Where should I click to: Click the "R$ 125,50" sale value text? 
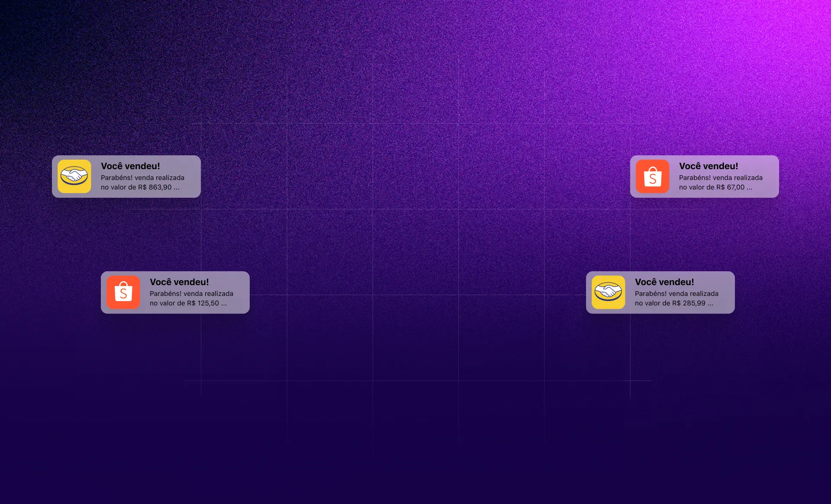tap(203, 303)
